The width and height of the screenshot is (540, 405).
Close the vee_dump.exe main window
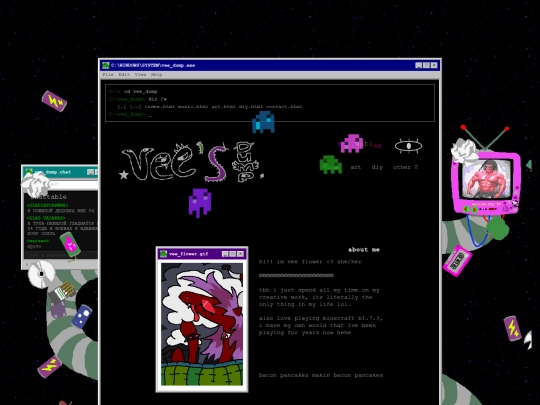(434, 65)
